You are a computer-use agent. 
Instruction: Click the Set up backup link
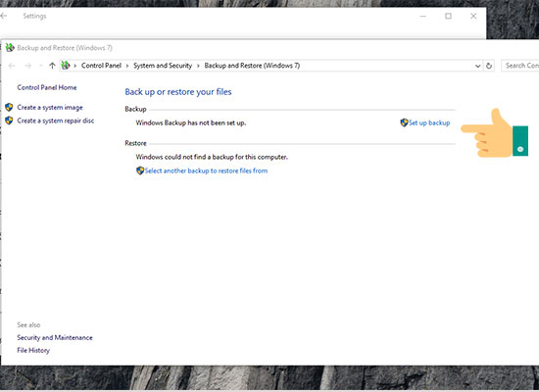pos(429,122)
